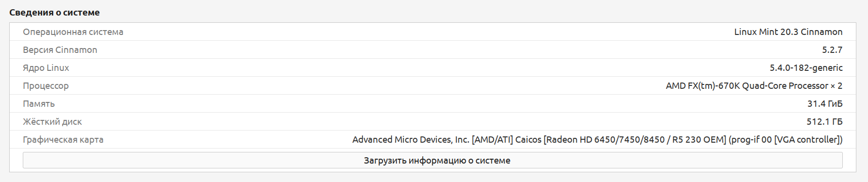Select the 512.1 ГБ disk value
This screenshot has height=182, width=868.
(824, 122)
